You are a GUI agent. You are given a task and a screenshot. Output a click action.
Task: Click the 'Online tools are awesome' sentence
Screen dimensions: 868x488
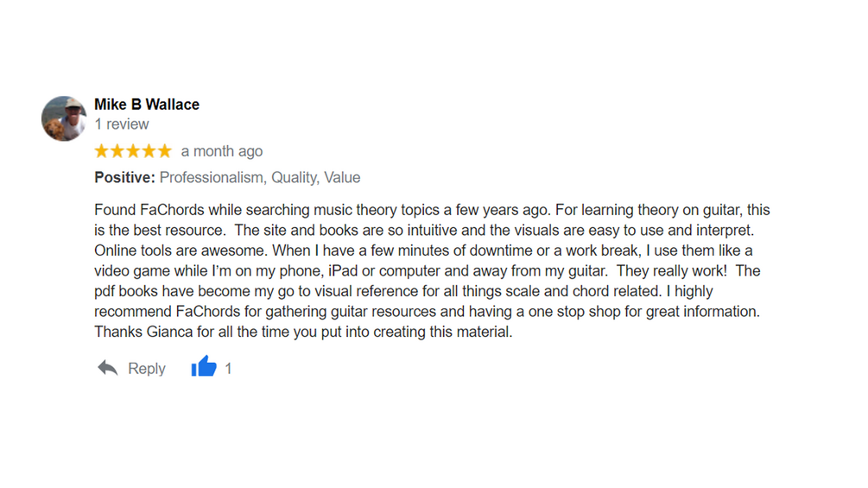coord(181,250)
